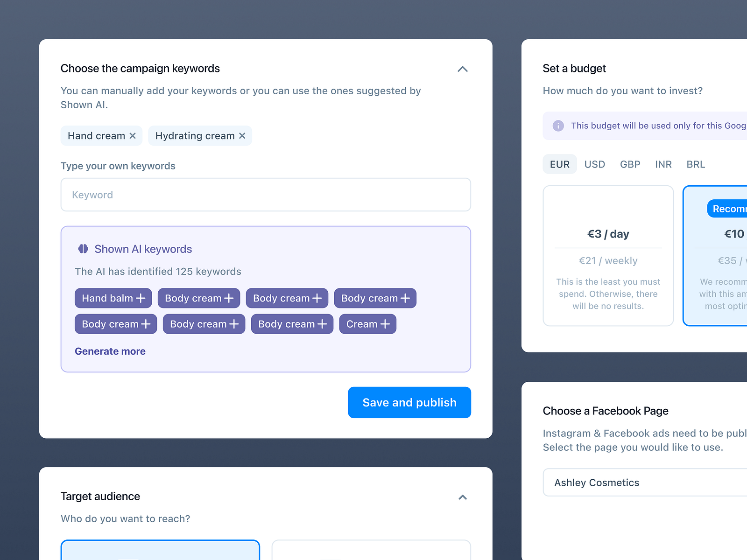This screenshot has height=560, width=747.
Task: Collapse the Target audience section
Action: [462, 497]
